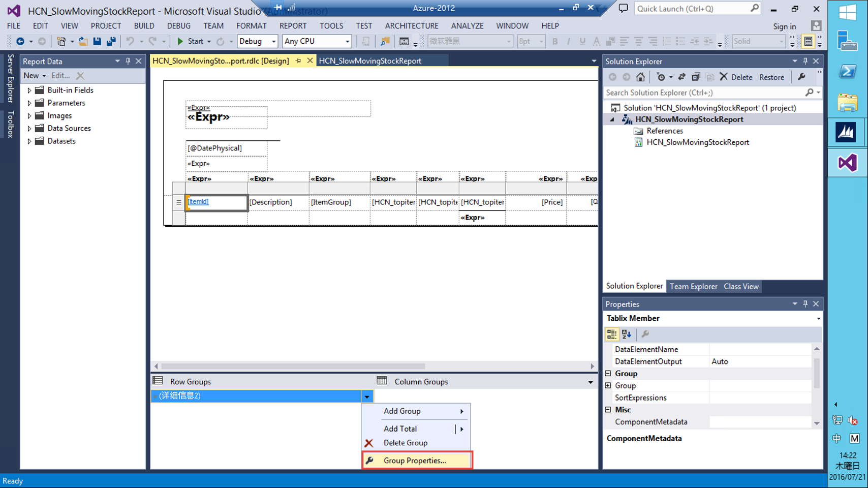Open the ARCHITECTURE menu
The image size is (868, 488).
[412, 26]
